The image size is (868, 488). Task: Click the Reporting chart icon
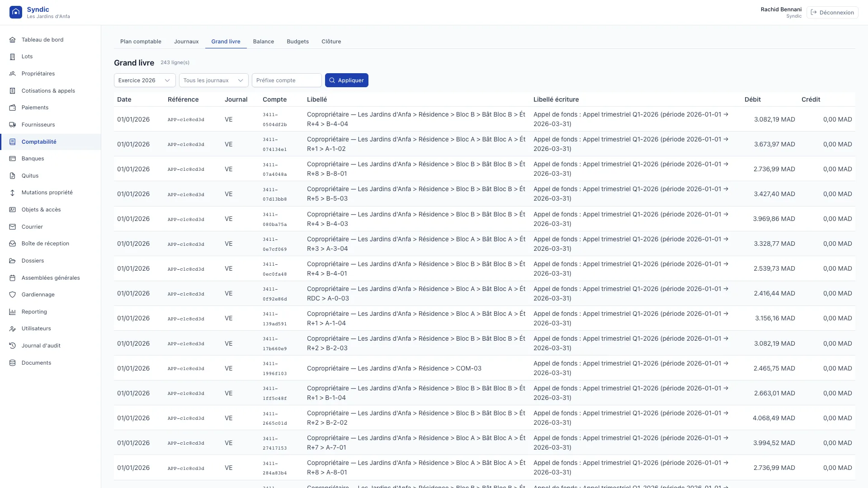[x=13, y=312]
